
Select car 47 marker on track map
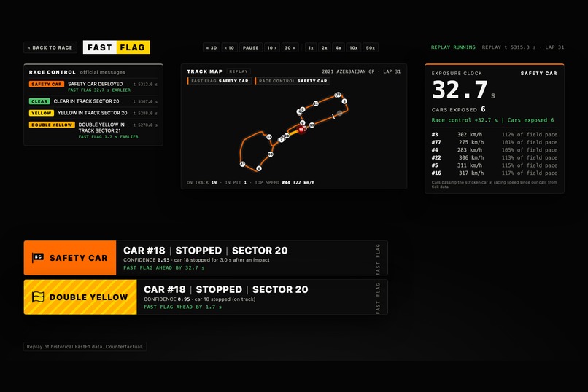[x=242, y=164]
